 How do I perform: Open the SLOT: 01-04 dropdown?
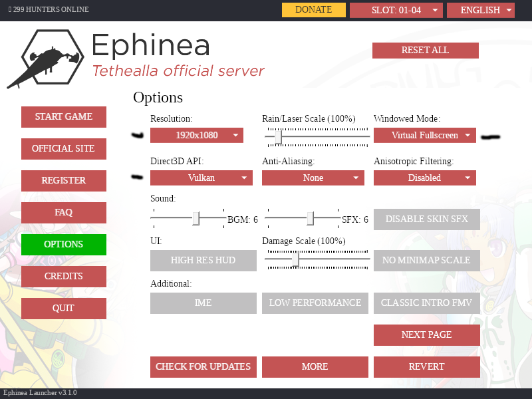pyautogui.click(x=396, y=10)
